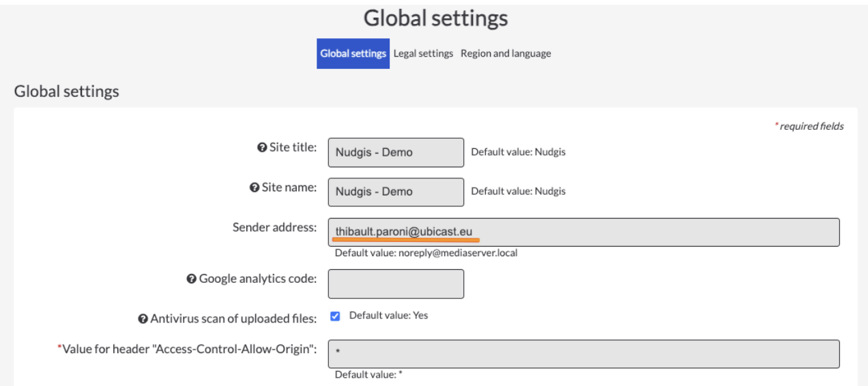Click the main Global settings page heading
868x386 pixels.
pos(435,18)
